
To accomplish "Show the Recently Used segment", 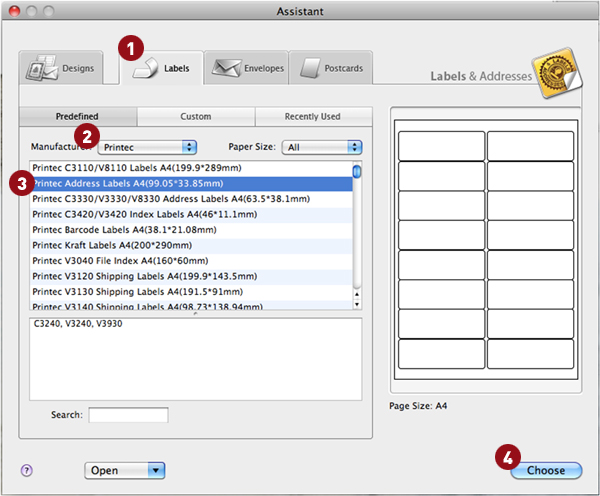I will [313, 116].
